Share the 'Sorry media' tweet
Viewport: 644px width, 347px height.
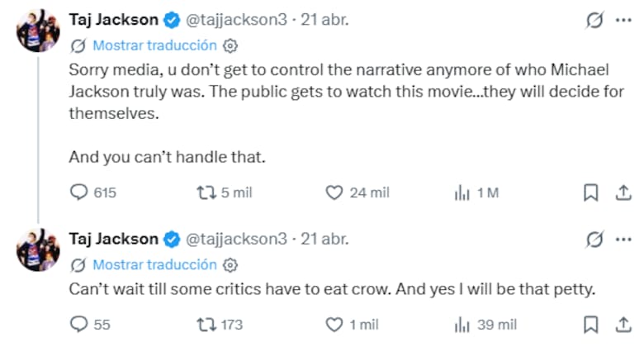623,193
